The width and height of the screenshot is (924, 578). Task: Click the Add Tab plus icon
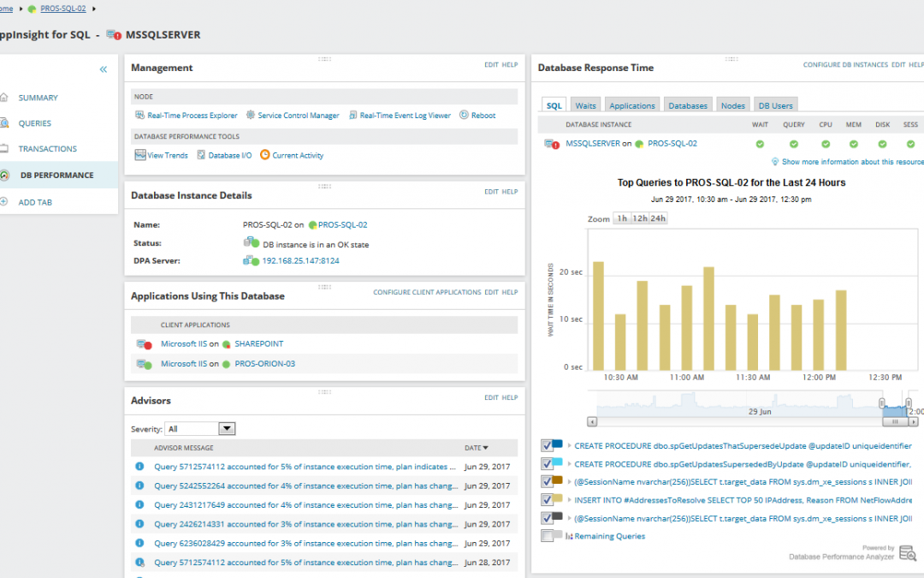pyautogui.click(x=4, y=202)
